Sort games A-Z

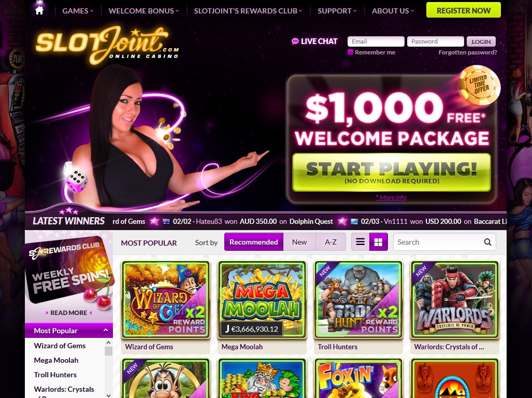tap(330, 242)
